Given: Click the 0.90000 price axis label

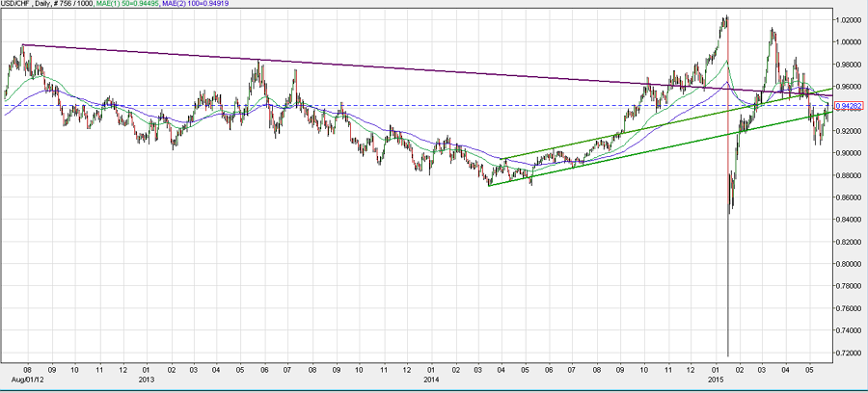Looking at the screenshot, I should 847,153.
